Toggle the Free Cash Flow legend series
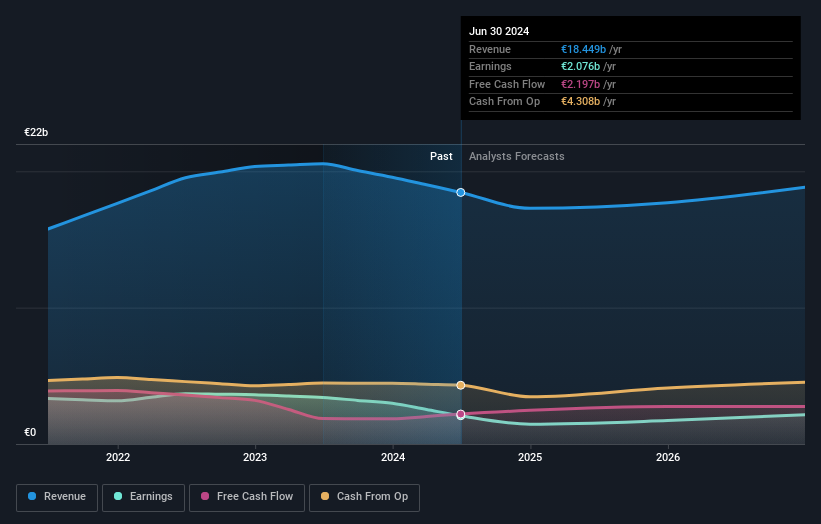821x524 pixels. click(247, 497)
